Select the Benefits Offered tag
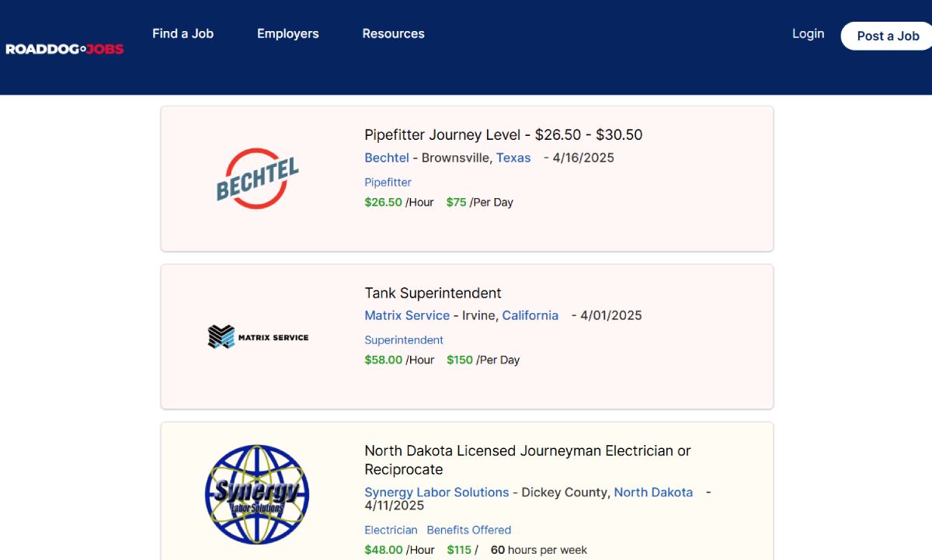 click(469, 530)
